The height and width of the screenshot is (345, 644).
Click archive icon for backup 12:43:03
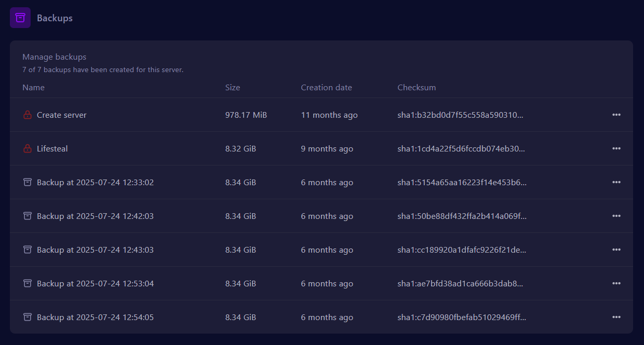click(28, 250)
